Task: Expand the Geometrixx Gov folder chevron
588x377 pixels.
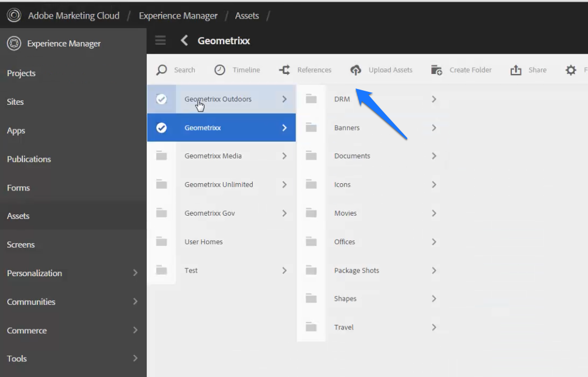Action: click(285, 213)
